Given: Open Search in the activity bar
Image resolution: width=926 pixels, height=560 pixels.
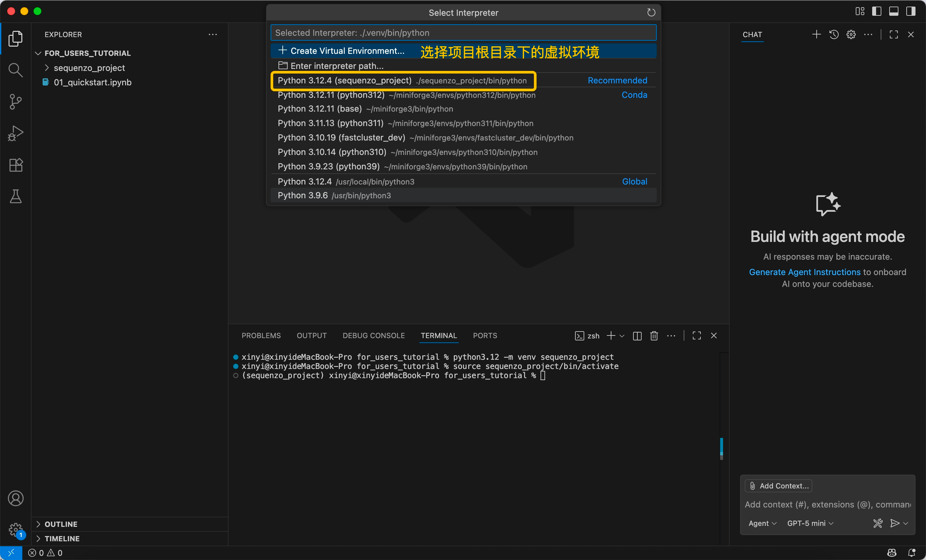Looking at the screenshot, I should [15, 70].
